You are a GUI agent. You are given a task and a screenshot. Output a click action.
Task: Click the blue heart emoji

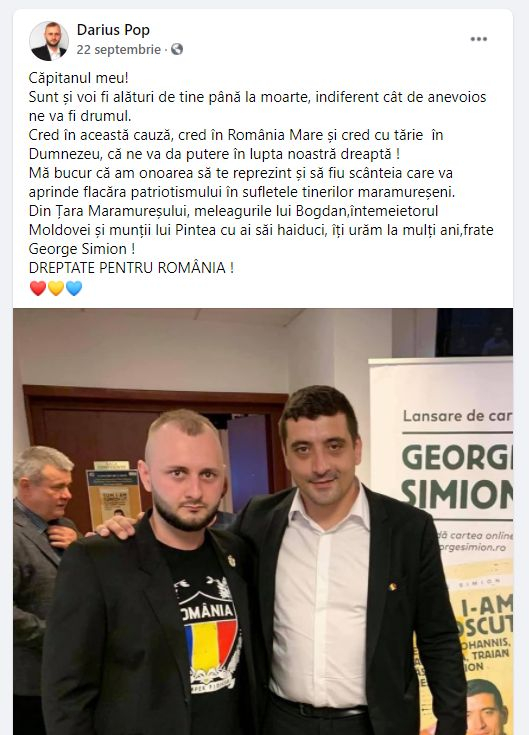tap(74, 288)
